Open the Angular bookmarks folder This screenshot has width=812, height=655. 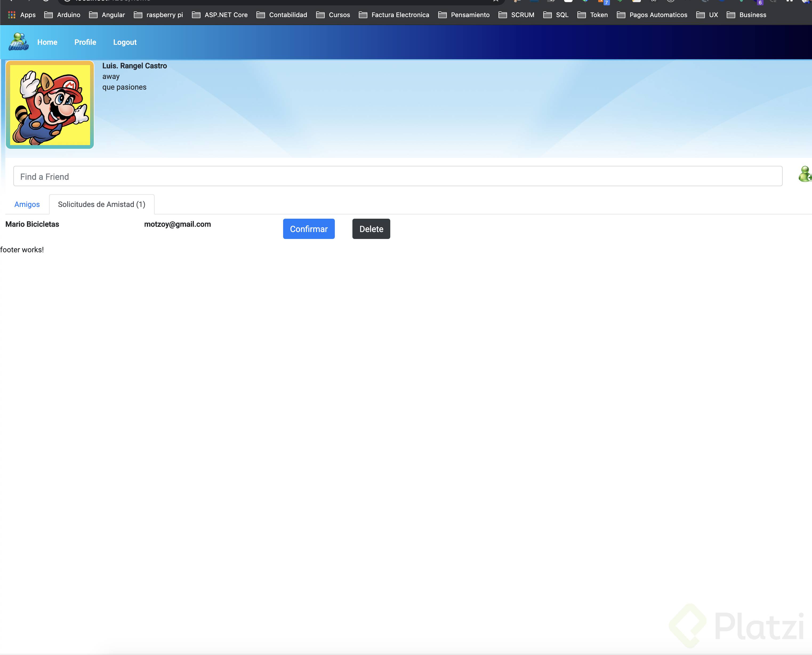pos(112,15)
